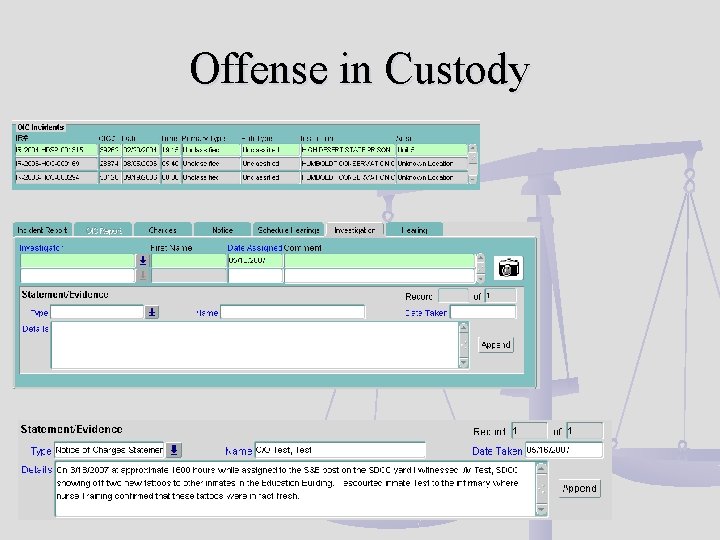Click the empty Details text area in the upper panel
The height and width of the screenshot is (540, 720).
[254, 345]
